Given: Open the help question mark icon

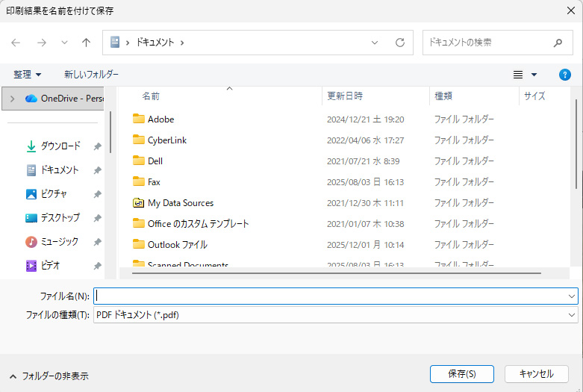Looking at the screenshot, I should tap(565, 75).
